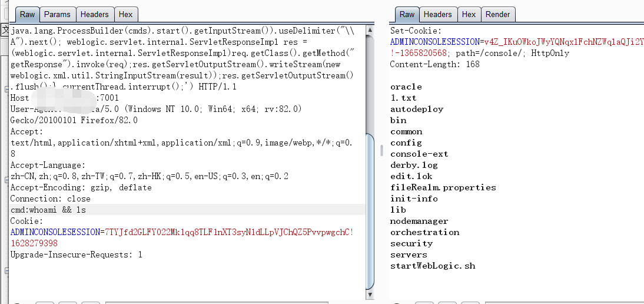Click the '!-1365820568; path=/console/' line
The image size is (644, 304).
pos(480,53)
